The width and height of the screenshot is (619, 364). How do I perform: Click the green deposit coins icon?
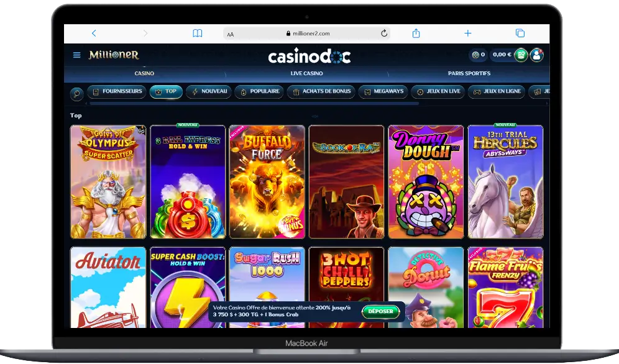[x=521, y=55]
